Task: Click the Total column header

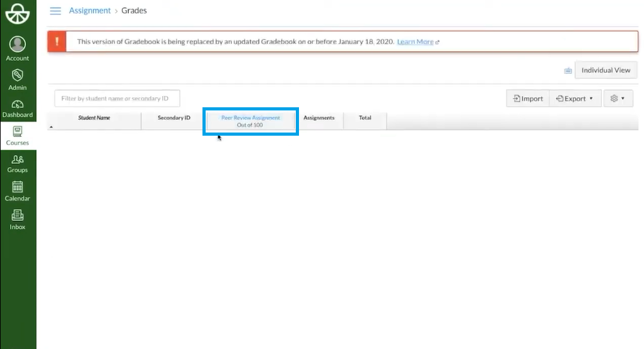Action: 365,118
